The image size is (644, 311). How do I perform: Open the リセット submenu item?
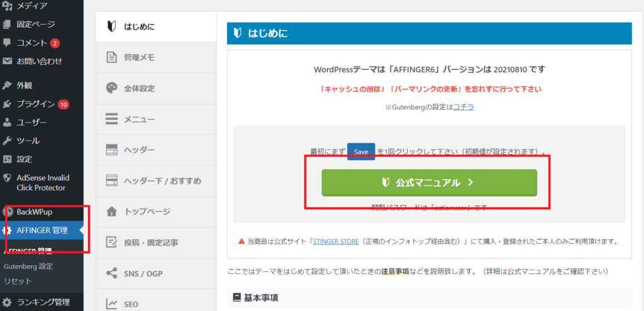point(18,281)
